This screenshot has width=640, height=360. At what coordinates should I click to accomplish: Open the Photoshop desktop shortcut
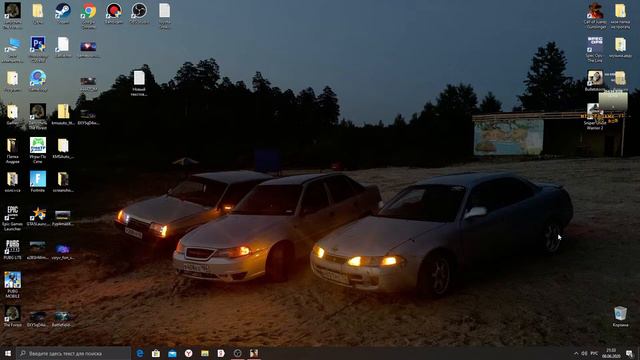[x=38, y=49]
